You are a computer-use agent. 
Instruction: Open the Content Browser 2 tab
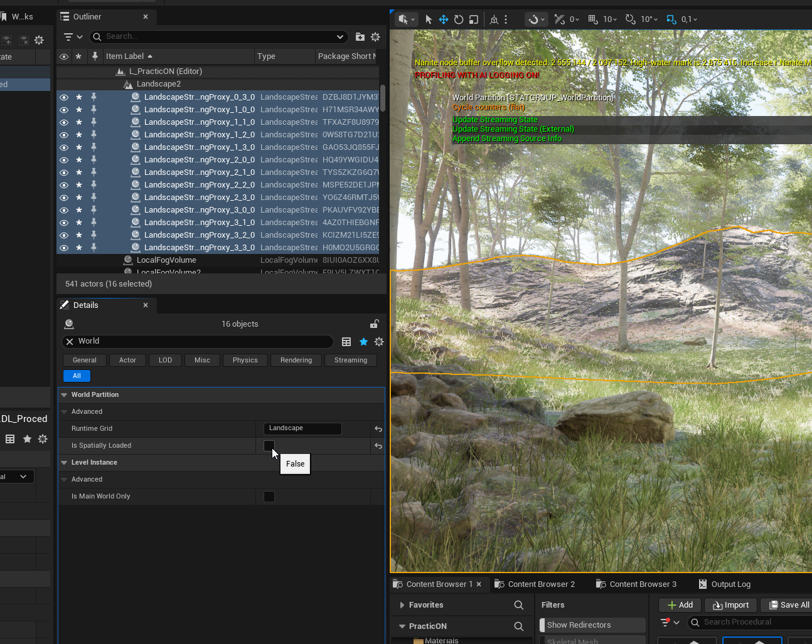tap(540, 584)
